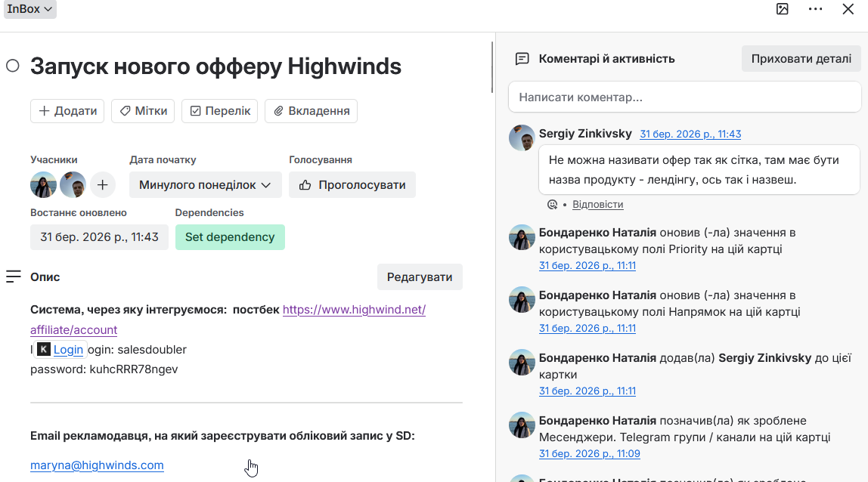Click the comments speech bubble icon
The width and height of the screenshot is (868, 482).
522,59
